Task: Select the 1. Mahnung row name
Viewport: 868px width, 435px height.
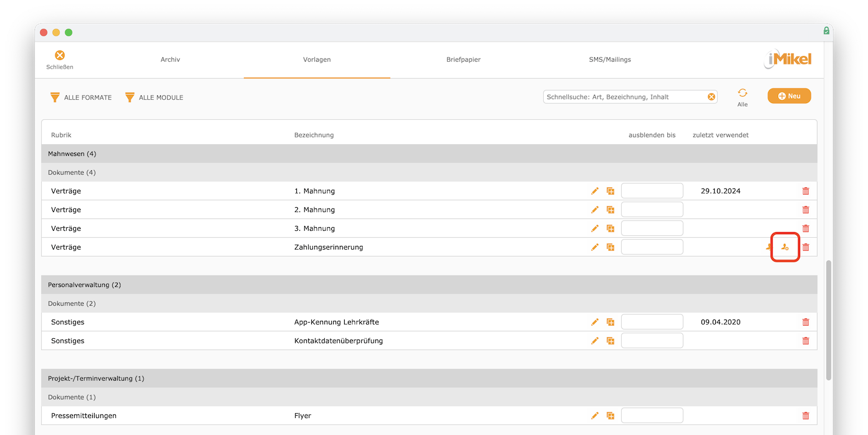Action: pos(314,191)
